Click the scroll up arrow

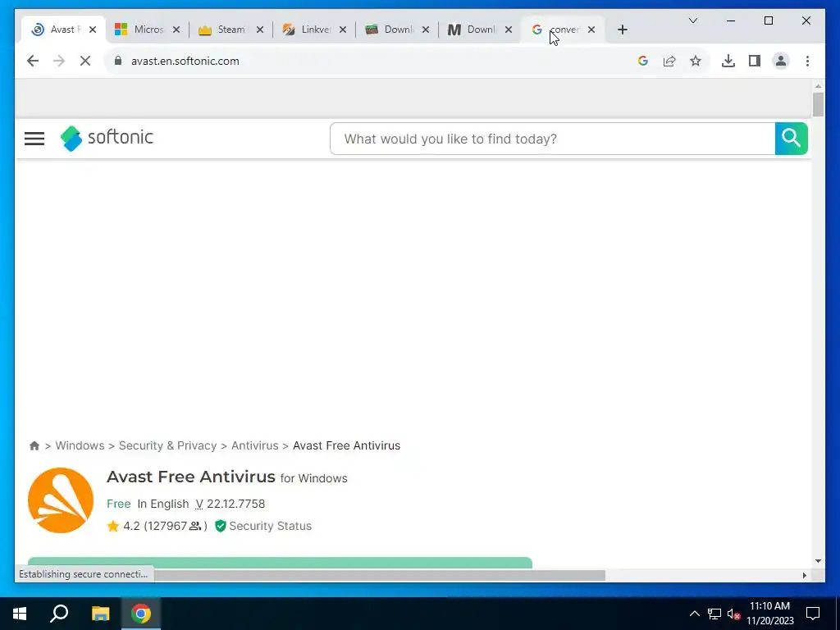click(818, 85)
